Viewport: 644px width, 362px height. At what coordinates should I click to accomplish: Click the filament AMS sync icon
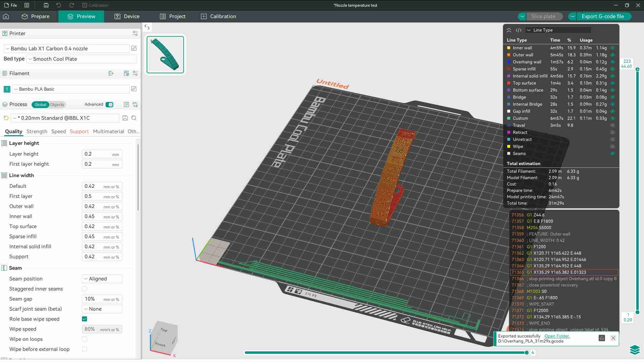coord(126,73)
